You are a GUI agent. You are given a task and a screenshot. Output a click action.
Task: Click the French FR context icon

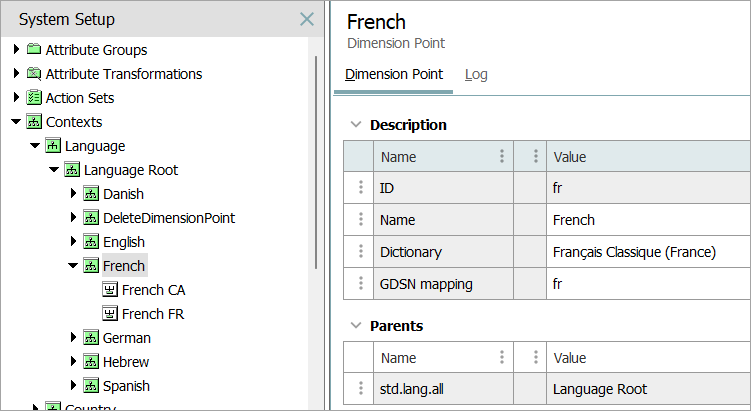pos(110,314)
